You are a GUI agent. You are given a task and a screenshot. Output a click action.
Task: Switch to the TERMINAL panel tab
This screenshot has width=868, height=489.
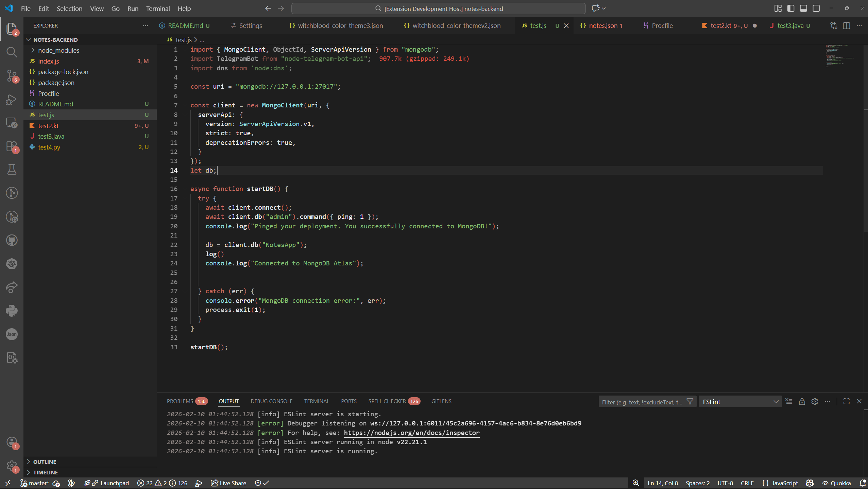(316, 401)
